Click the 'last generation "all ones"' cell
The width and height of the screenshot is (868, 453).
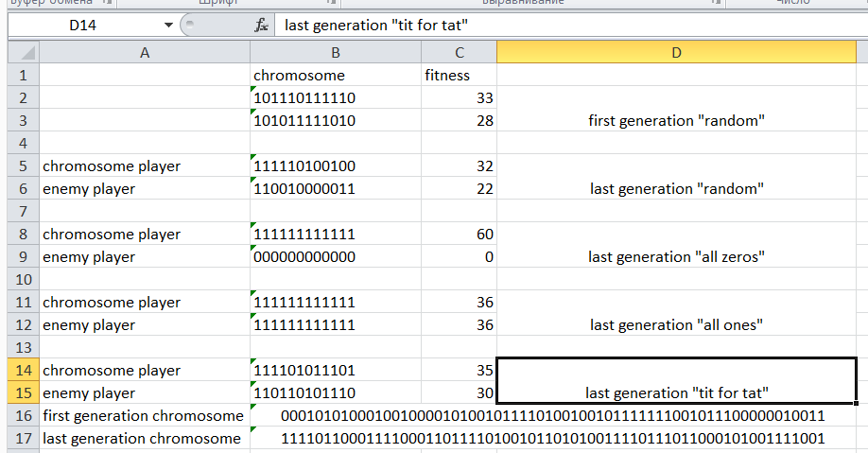point(676,325)
